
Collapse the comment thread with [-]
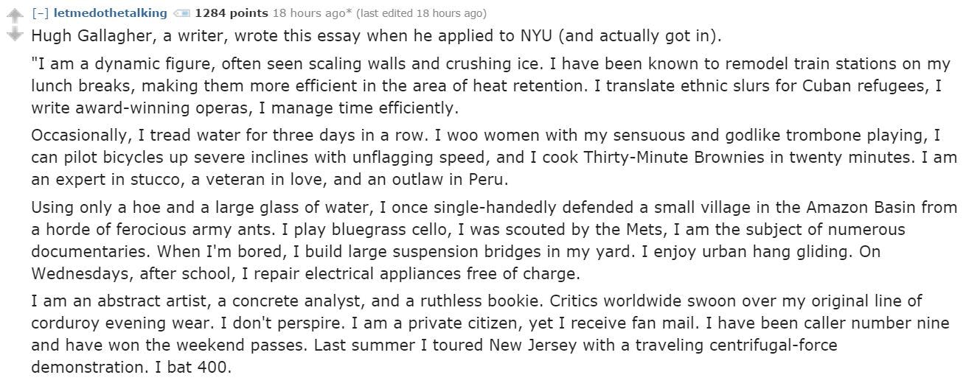[x=43, y=13]
